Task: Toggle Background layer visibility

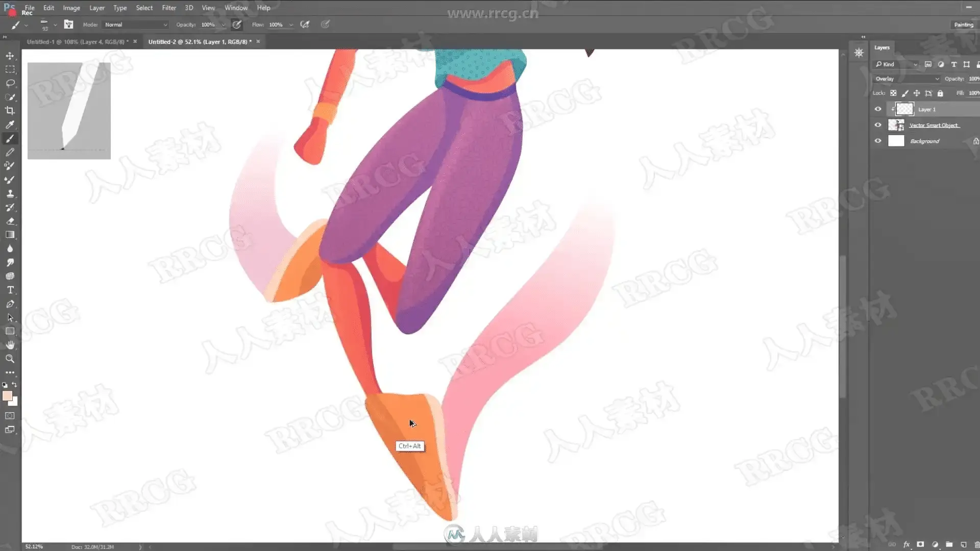Action: click(x=878, y=141)
